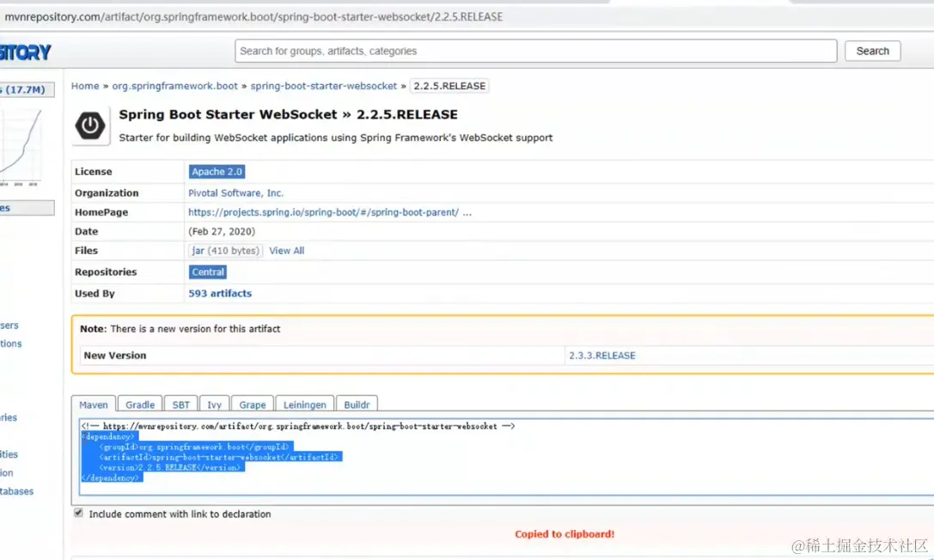Switch to the Grape tab
The height and width of the screenshot is (560, 934).
(x=253, y=404)
